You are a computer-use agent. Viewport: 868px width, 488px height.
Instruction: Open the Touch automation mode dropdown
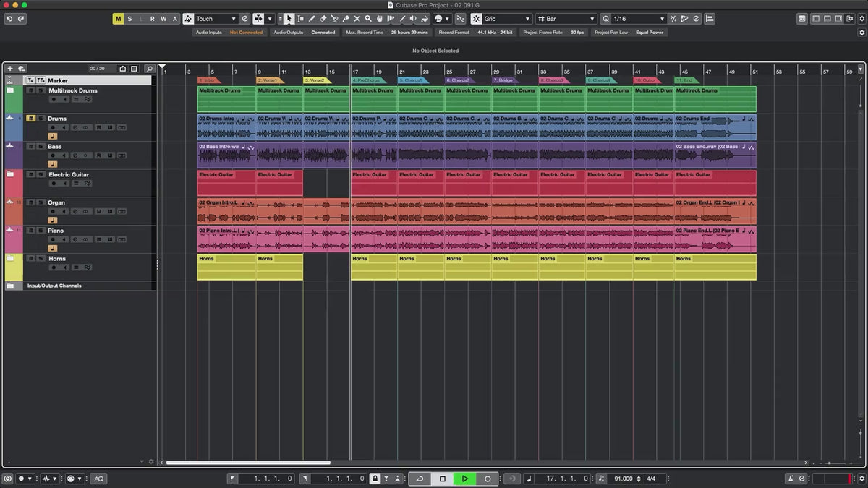[x=216, y=19]
